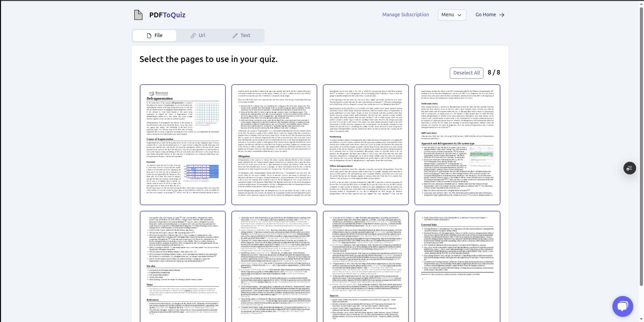Click the Go Home button
The width and height of the screenshot is (644, 322).
point(490,15)
